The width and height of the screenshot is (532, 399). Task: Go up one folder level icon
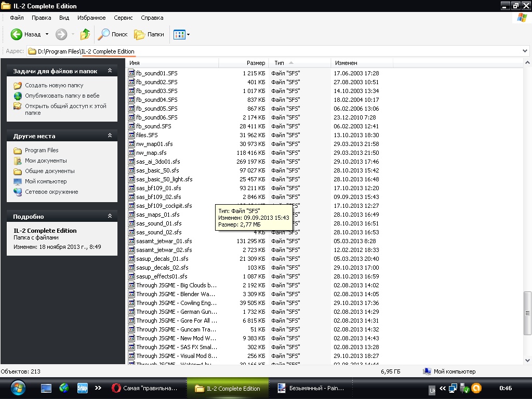point(85,34)
